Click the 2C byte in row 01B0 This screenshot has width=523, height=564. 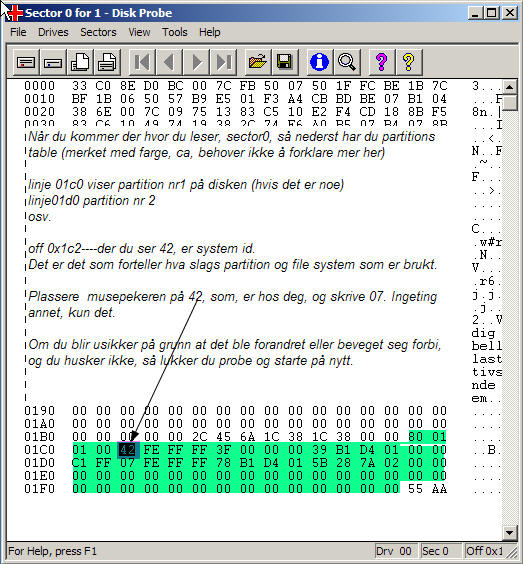click(199, 437)
